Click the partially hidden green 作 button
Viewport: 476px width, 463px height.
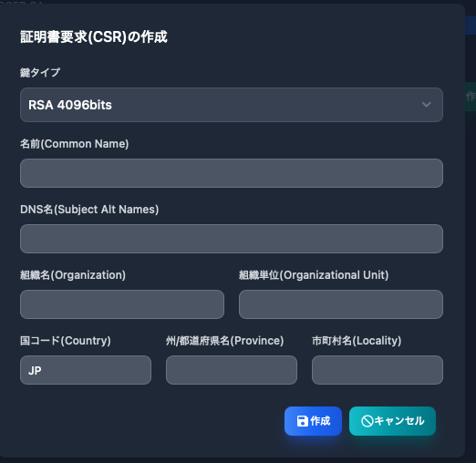coord(471,97)
